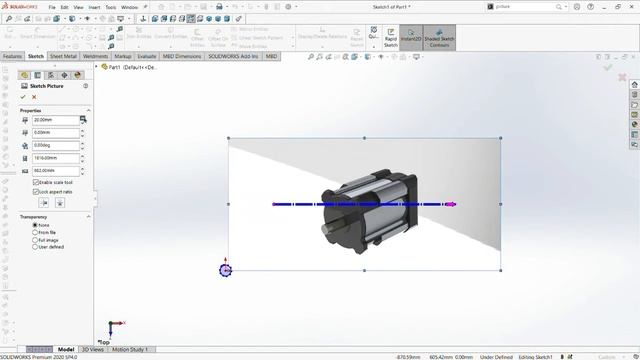The image size is (640, 360).
Task: Open the 3D Views bottom tab
Action: [x=93, y=349]
